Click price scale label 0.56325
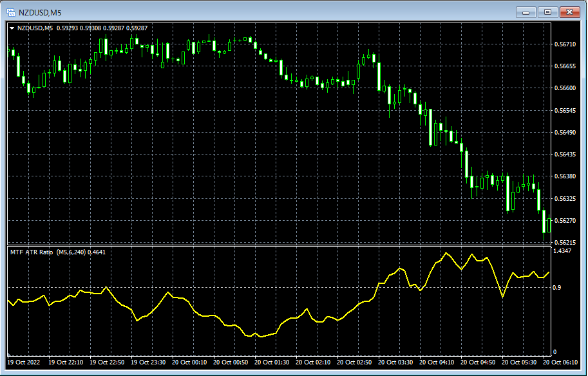 click(x=565, y=199)
